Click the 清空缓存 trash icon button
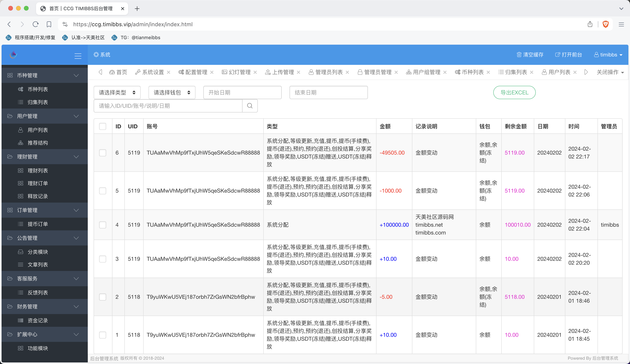 coord(530,54)
